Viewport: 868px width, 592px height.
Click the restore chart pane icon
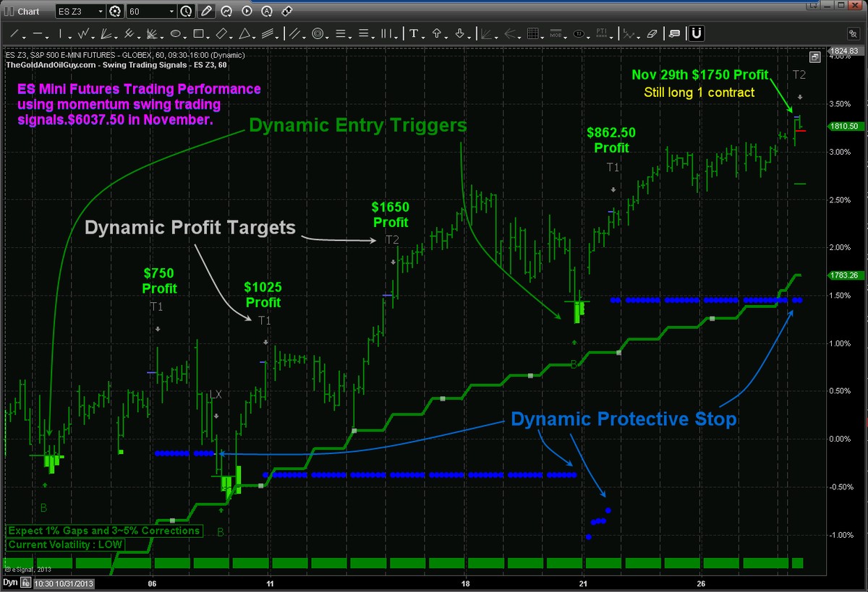(814, 57)
